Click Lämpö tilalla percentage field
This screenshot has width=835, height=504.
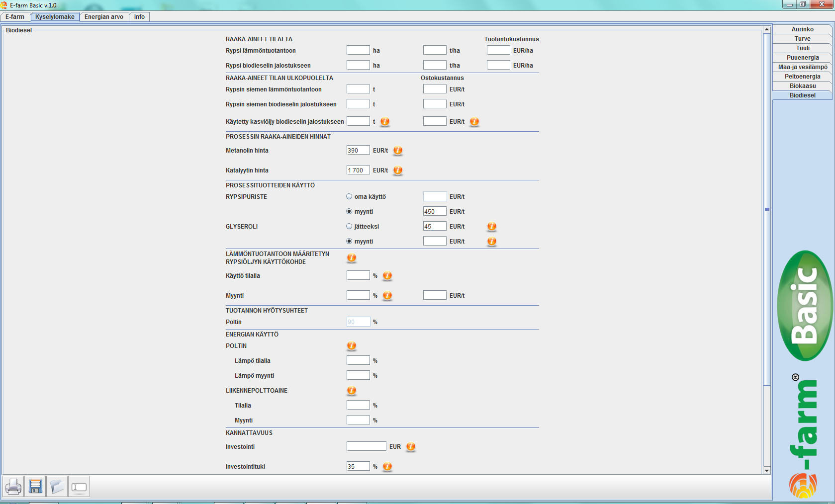coord(358,360)
